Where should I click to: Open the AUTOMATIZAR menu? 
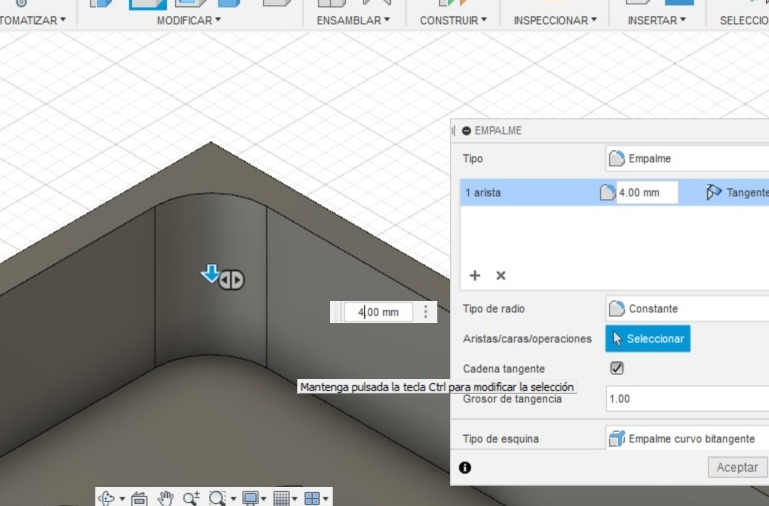pyautogui.click(x=32, y=20)
